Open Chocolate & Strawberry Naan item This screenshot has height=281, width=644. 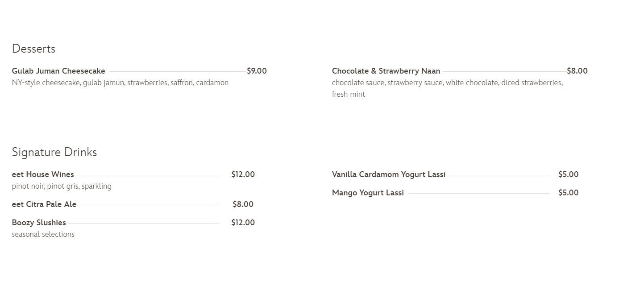[386, 71]
